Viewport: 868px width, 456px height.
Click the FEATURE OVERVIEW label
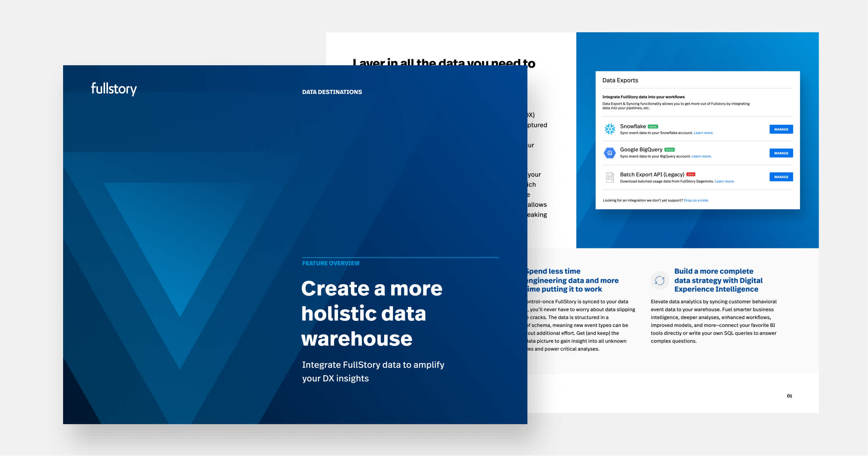click(x=331, y=263)
